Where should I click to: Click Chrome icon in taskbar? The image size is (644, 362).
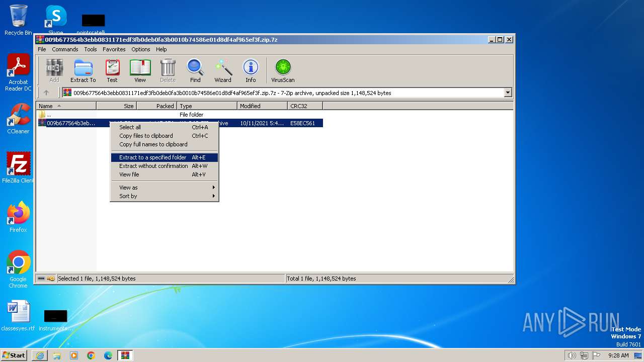(x=91, y=355)
